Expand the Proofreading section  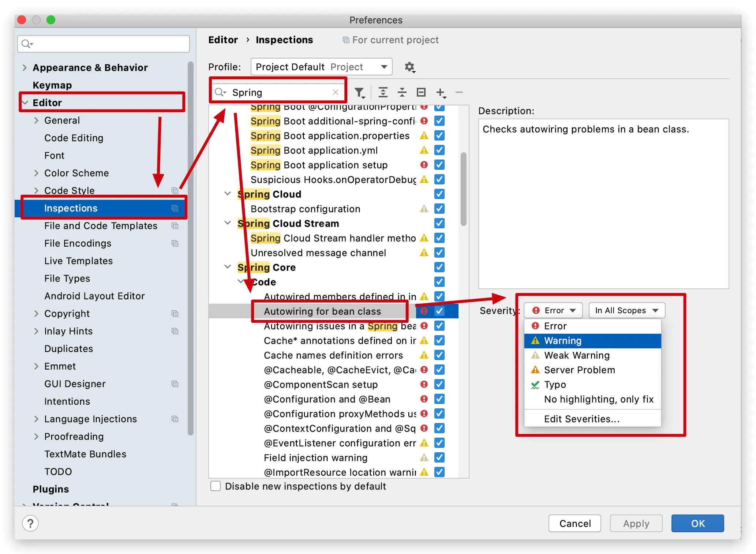[36, 437]
